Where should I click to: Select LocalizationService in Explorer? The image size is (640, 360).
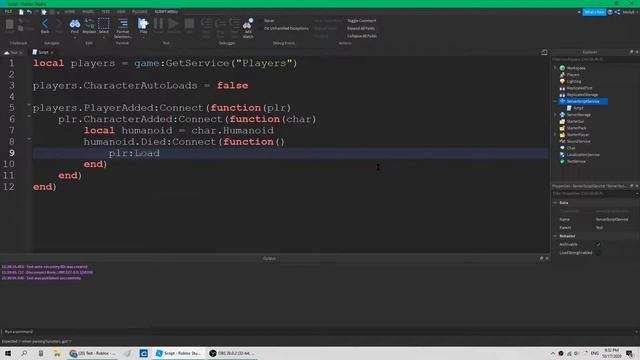[582, 155]
